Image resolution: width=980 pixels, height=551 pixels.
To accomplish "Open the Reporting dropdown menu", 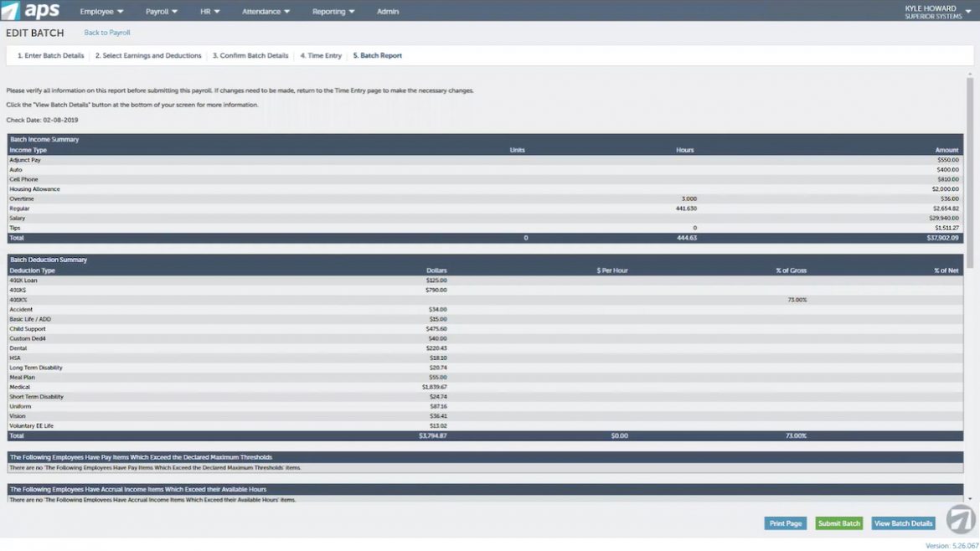I will click(333, 11).
